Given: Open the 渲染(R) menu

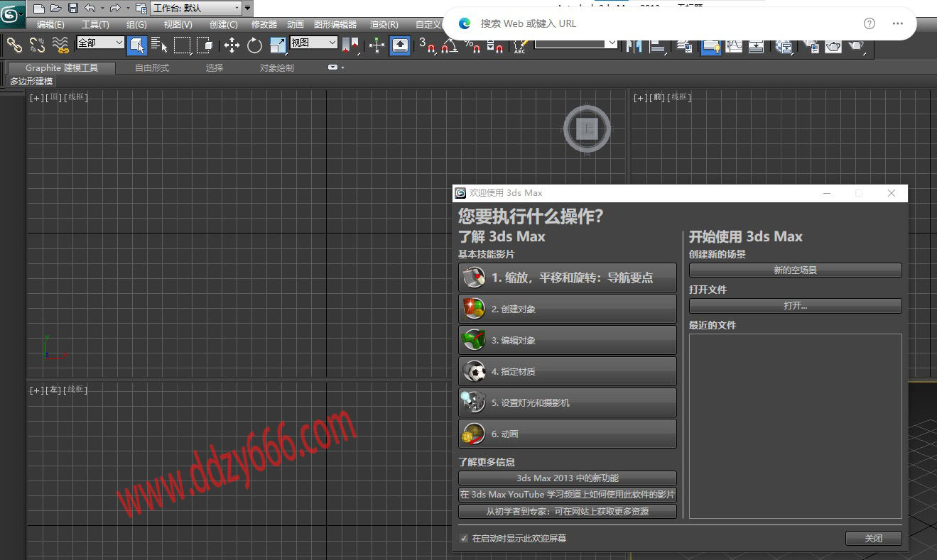Looking at the screenshot, I should point(384,25).
